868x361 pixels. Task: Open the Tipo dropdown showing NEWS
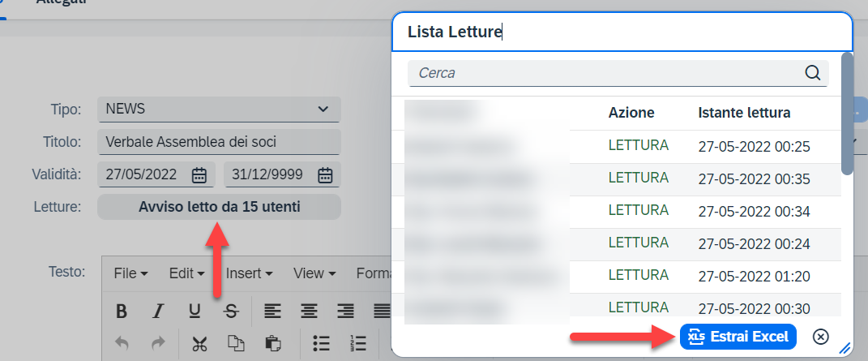click(219, 109)
